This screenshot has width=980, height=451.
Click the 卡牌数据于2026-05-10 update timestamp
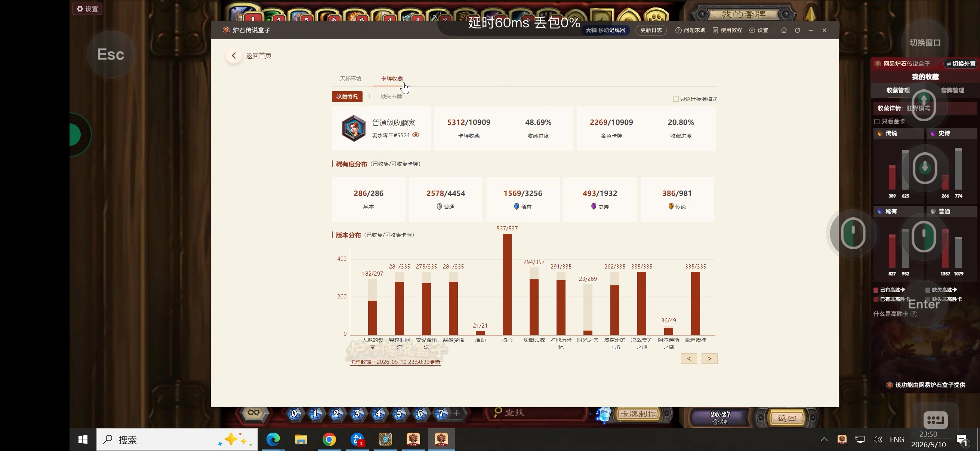click(x=395, y=362)
